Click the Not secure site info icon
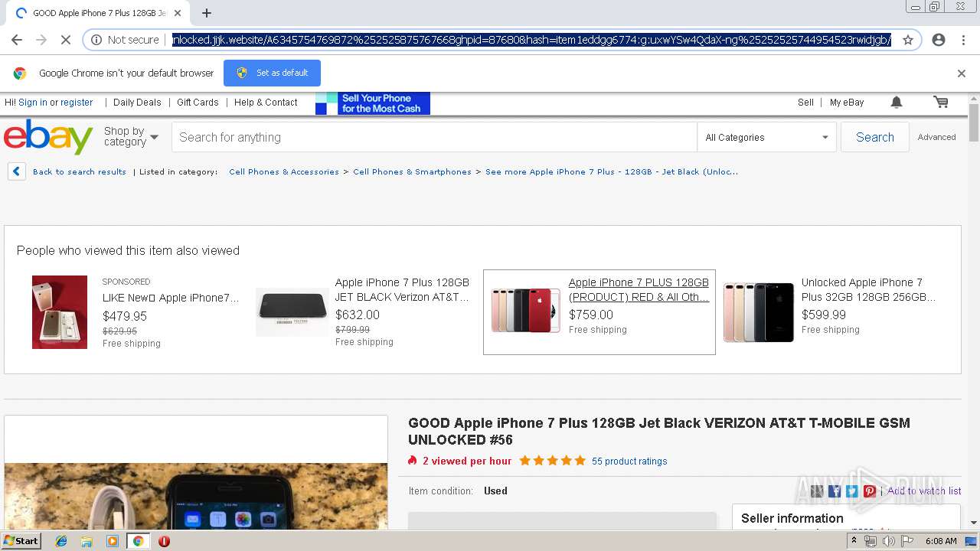This screenshot has height=551, width=980. pos(96,40)
